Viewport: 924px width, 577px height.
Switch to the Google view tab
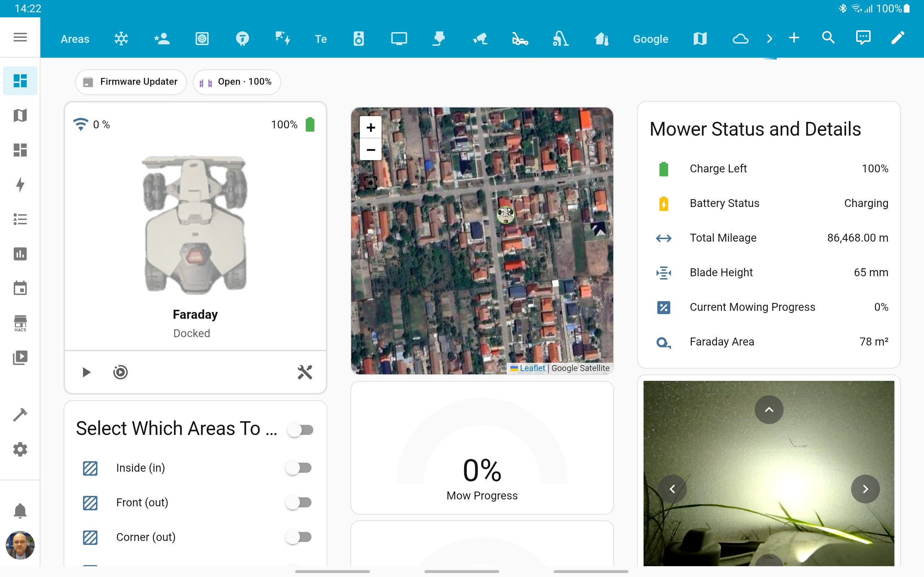point(650,39)
